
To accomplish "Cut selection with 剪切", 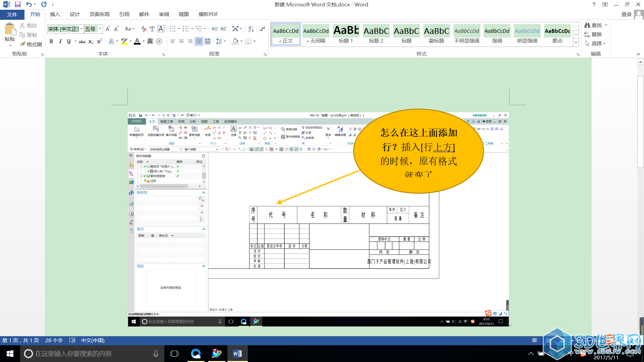I will (x=28, y=25).
